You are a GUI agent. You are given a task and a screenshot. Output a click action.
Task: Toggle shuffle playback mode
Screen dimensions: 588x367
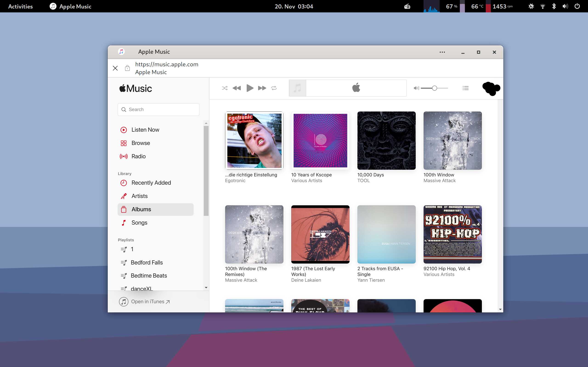point(224,88)
